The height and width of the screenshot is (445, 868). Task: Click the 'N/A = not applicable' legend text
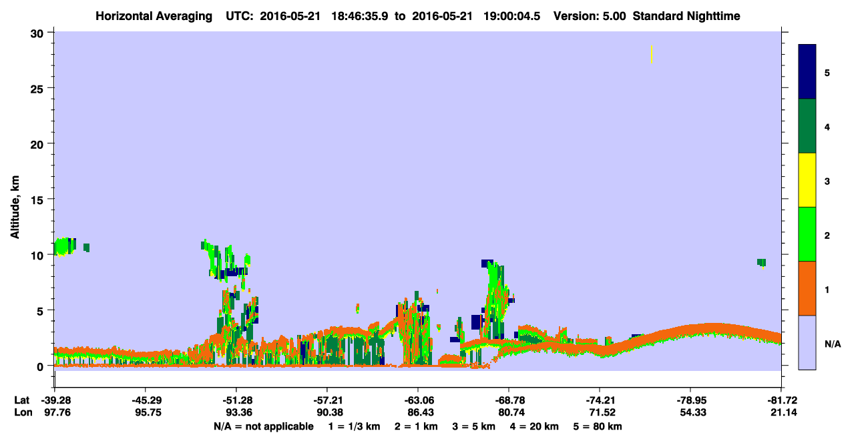(263, 426)
